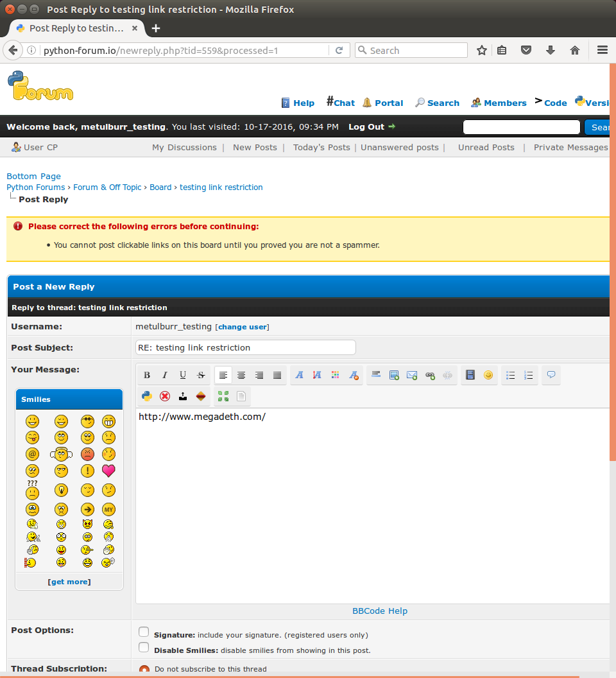Center-align the message text

pos(241,376)
